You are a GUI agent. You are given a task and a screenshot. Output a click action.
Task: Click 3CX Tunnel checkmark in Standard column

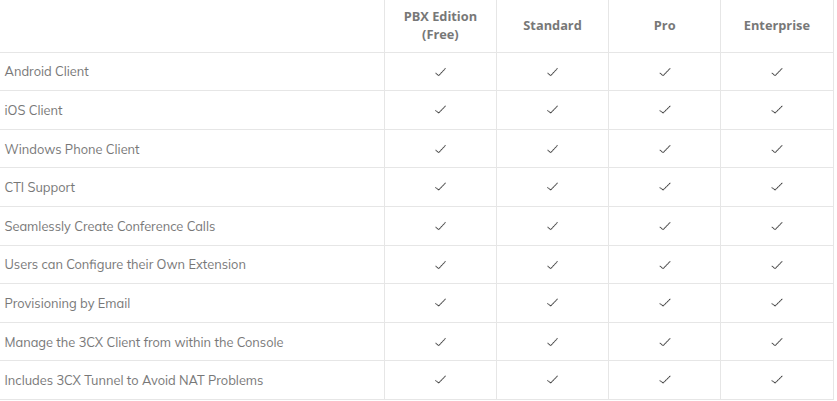[x=552, y=380]
